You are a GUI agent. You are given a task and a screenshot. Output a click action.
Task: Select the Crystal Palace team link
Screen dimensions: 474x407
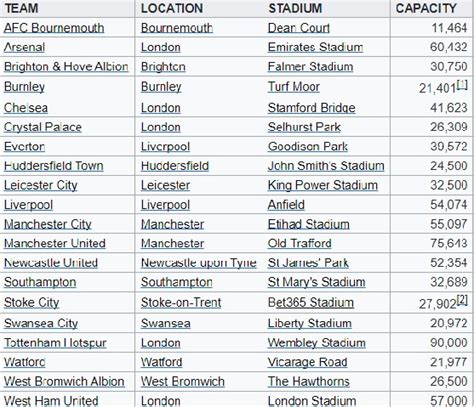pos(43,127)
